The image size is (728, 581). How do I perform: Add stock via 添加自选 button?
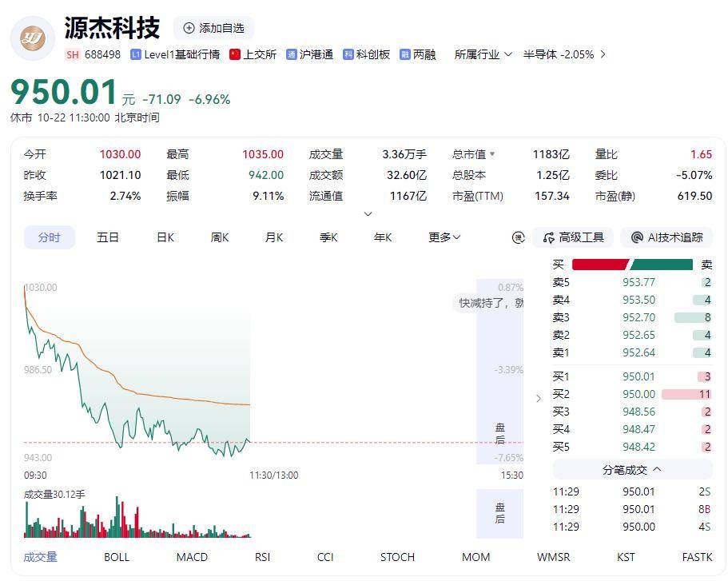(213, 28)
